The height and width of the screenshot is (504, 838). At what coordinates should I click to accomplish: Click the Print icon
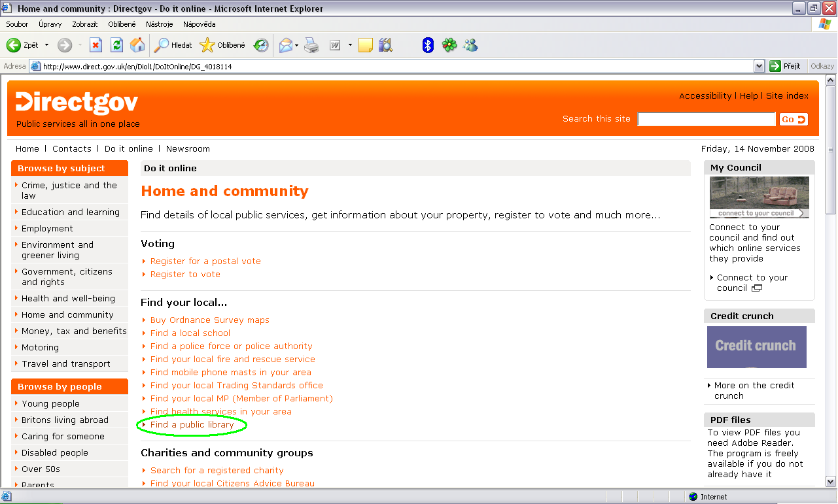pos(311,45)
